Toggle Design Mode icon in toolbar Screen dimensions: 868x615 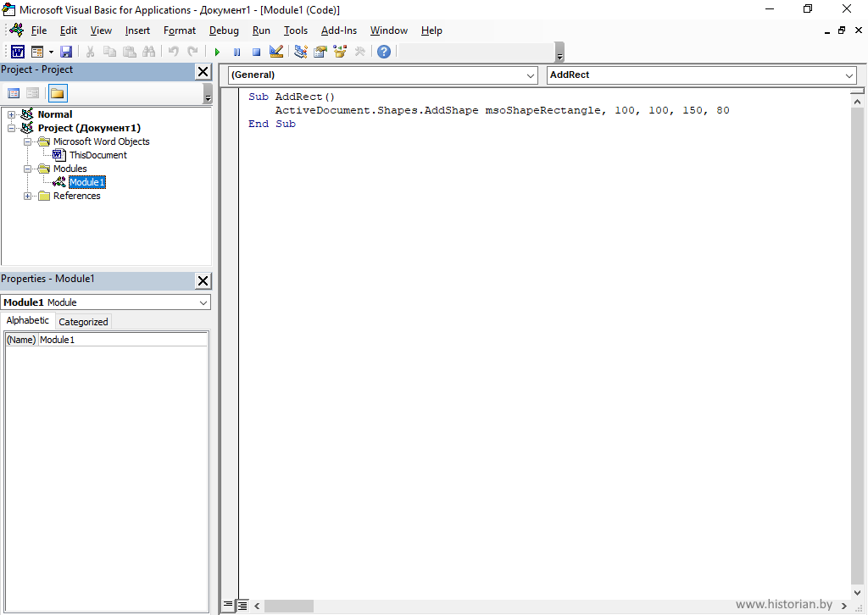[x=275, y=52]
